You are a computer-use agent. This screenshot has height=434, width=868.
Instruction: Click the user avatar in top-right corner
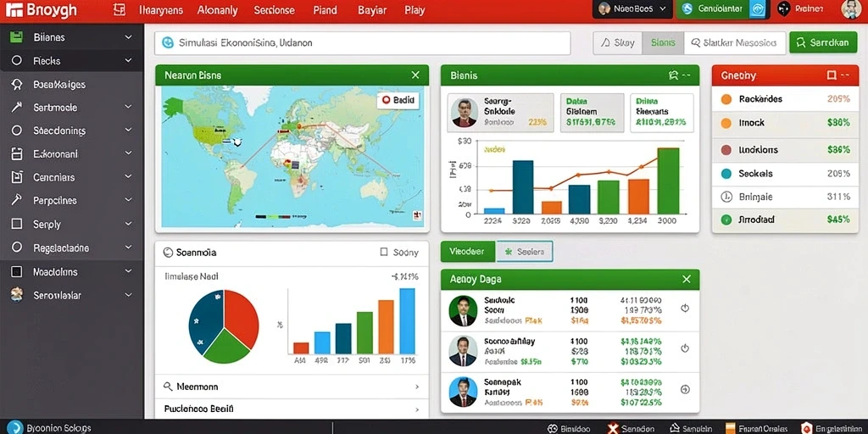tap(851, 9)
